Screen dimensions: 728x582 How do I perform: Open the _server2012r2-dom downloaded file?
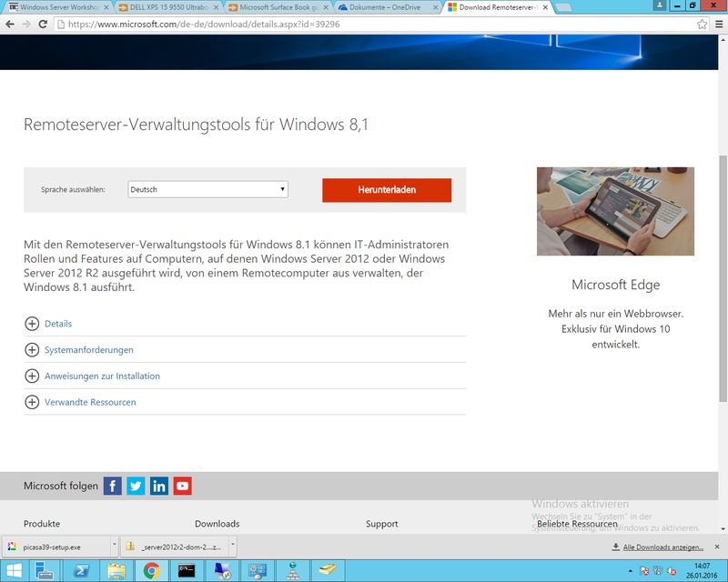coord(176,547)
